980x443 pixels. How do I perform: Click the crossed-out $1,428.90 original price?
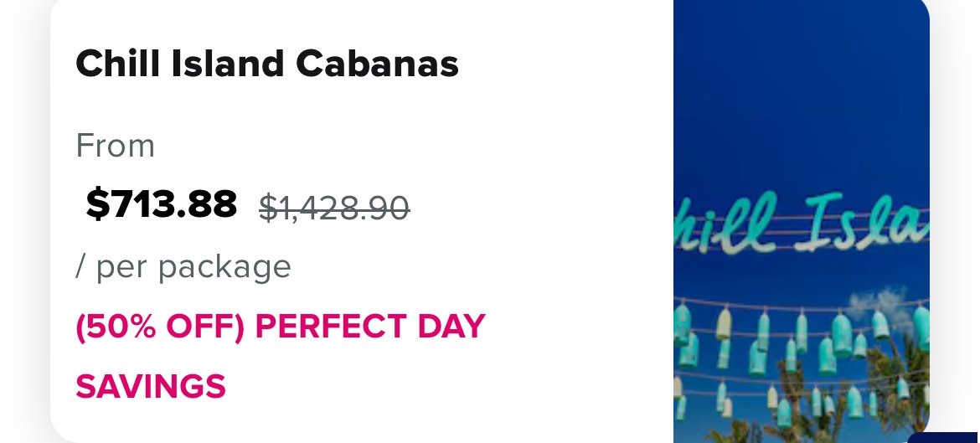(334, 208)
